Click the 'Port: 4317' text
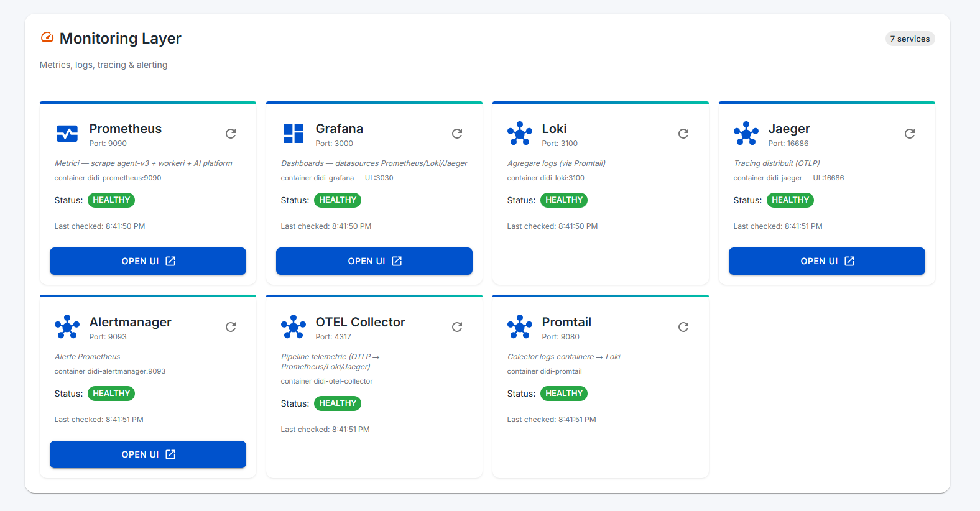The image size is (980, 511). pos(333,337)
